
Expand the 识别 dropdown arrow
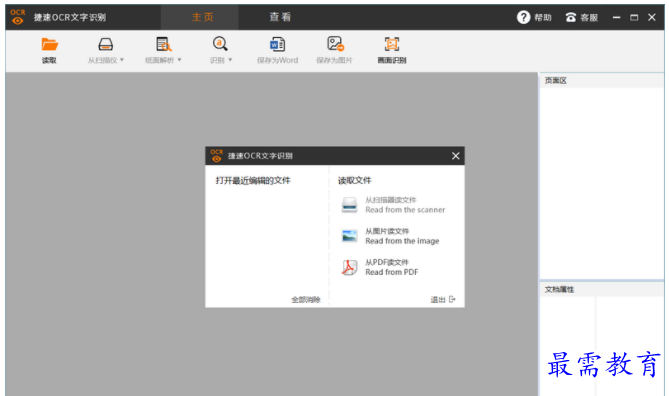(230, 60)
